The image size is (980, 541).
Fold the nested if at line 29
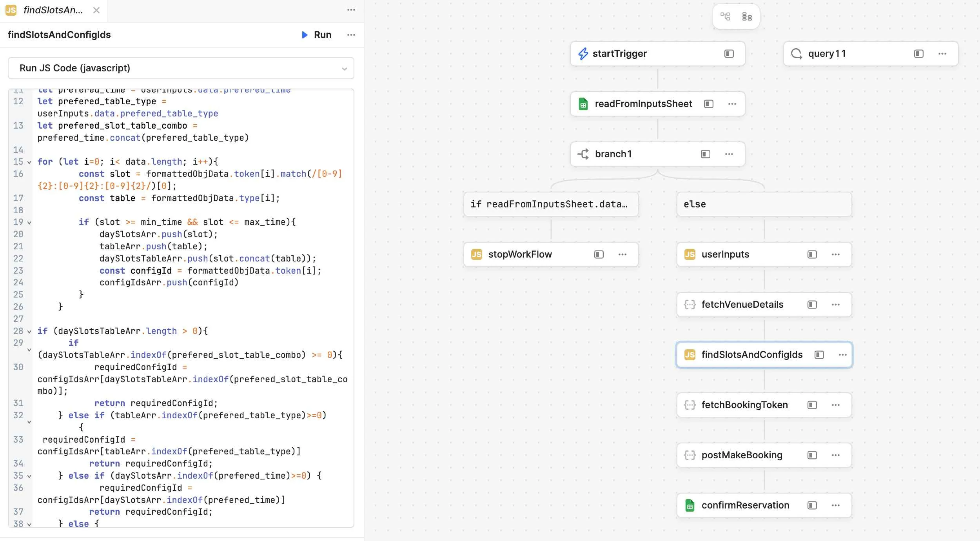point(29,350)
